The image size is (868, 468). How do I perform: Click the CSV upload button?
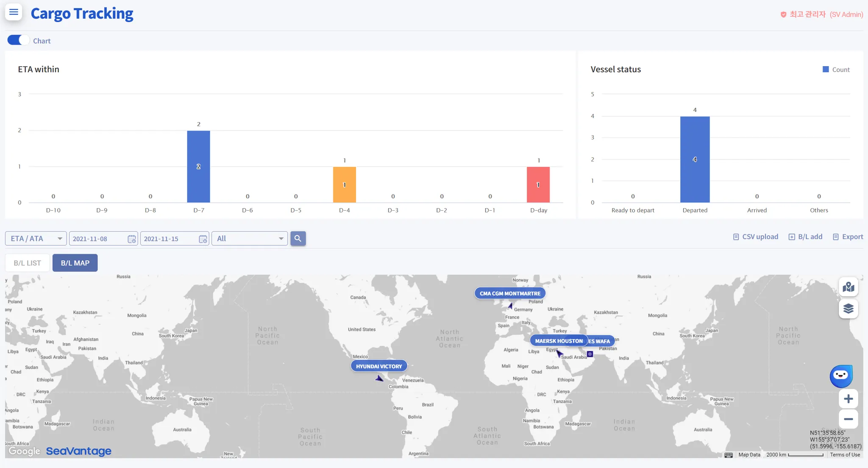756,237
